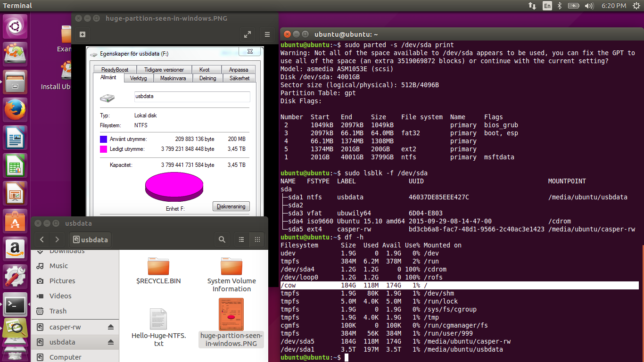This screenshot has width=644, height=362.
Task: Open System Settings from the launcher
Action: pos(16,277)
